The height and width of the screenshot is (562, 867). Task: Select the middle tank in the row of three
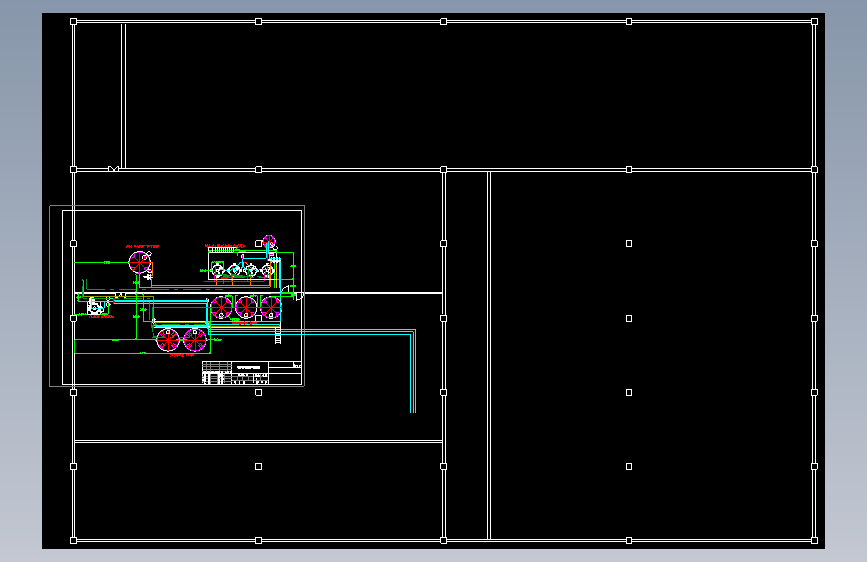click(246, 308)
